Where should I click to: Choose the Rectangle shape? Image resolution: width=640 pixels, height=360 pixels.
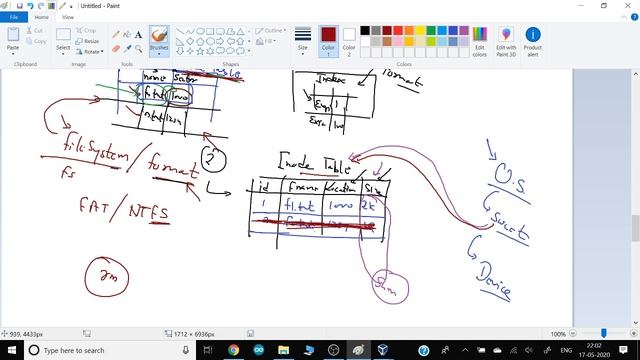(210, 31)
